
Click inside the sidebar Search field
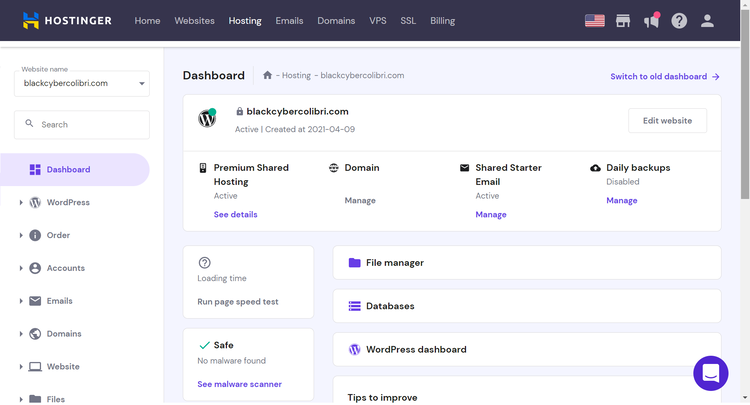coord(82,125)
